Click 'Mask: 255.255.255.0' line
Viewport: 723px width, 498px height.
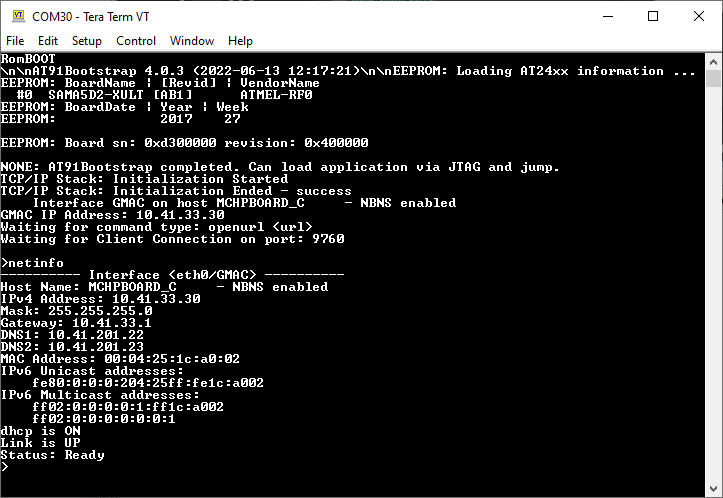tap(77, 311)
